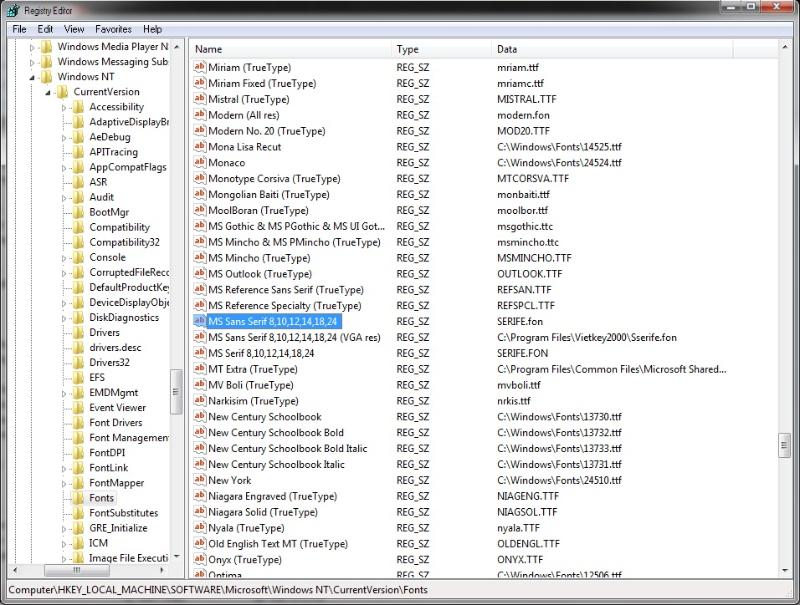Click the value icon beside New York

[199, 480]
